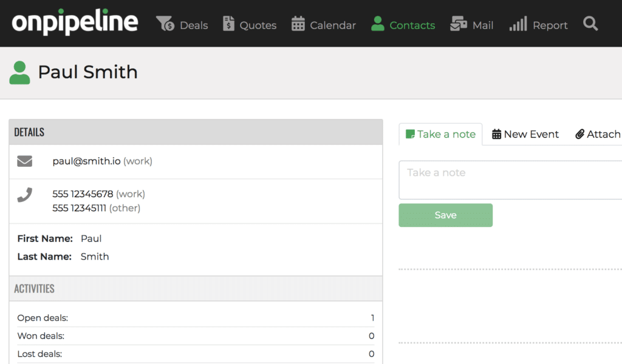
Task: Open search with the magnifier icon
Action: 590,24
